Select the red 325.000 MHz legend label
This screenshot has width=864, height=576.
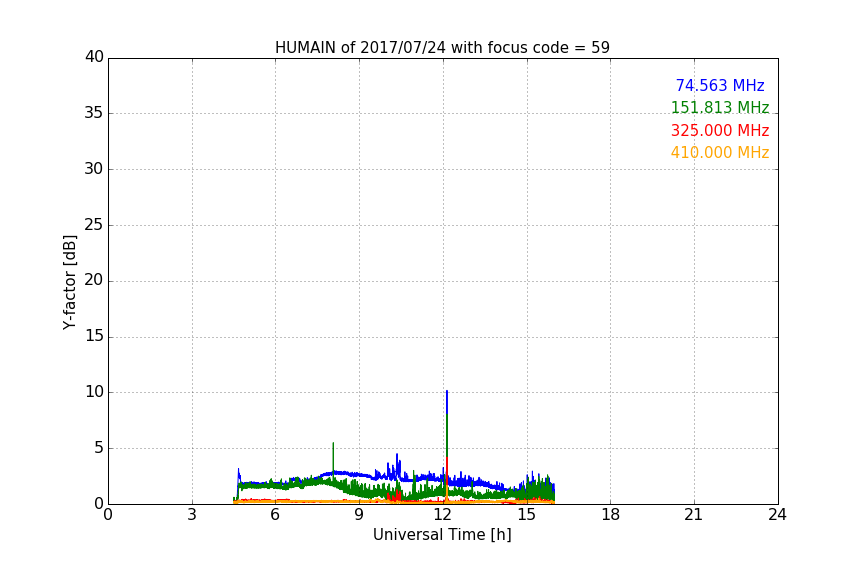click(x=720, y=131)
